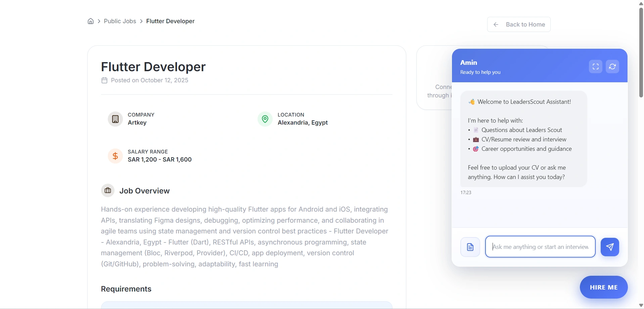Image resolution: width=644 pixels, height=309 pixels.
Task: Click the scrollbar up arrow
Action: point(641,3)
